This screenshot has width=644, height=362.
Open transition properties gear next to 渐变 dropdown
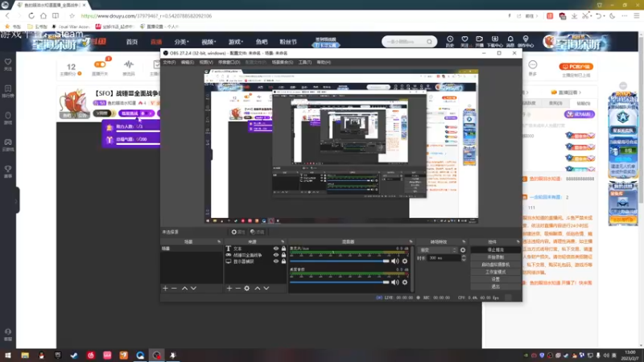[x=463, y=250]
